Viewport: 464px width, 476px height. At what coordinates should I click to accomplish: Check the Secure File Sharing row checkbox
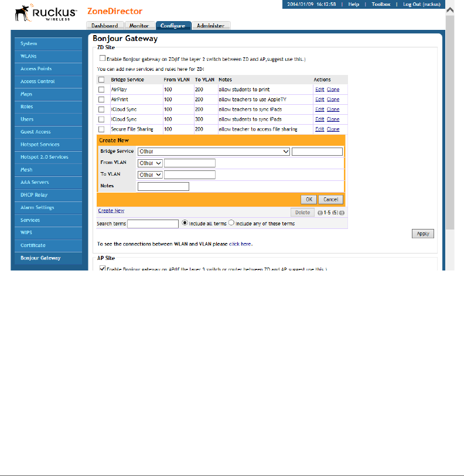pyautogui.click(x=101, y=129)
